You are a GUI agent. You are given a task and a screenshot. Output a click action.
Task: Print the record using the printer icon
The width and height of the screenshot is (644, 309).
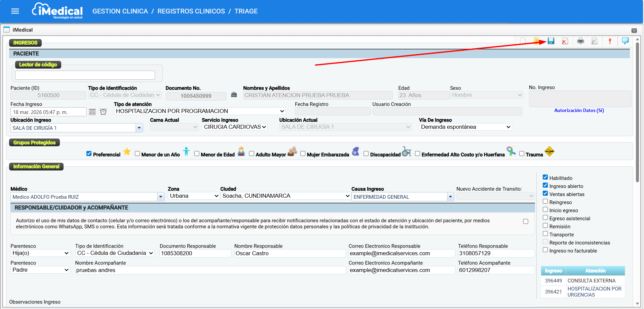click(580, 41)
